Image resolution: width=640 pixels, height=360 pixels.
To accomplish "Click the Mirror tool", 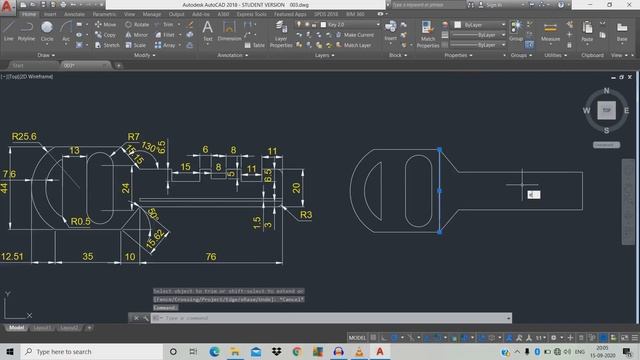I will (x=136, y=35).
